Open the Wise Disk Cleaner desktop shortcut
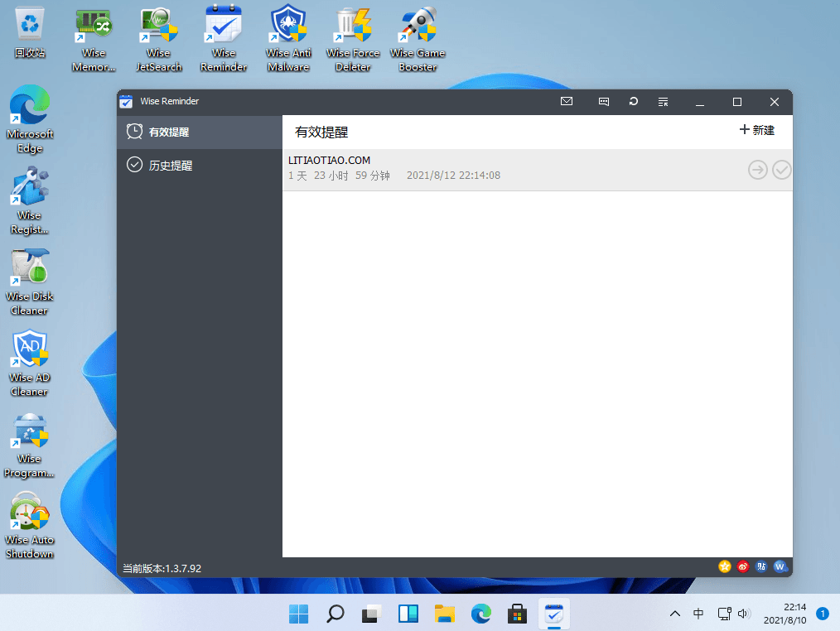 [x=30, y=282]
